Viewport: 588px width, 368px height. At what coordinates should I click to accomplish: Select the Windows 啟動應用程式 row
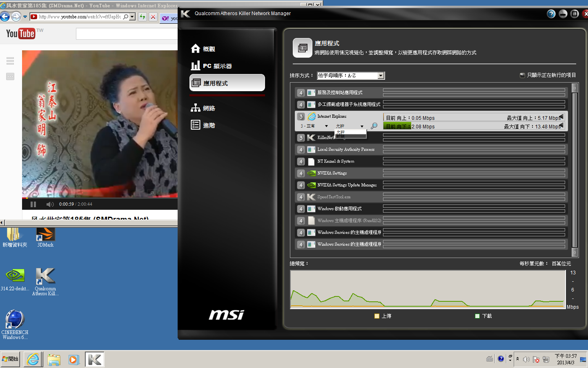tap(431, 209)
